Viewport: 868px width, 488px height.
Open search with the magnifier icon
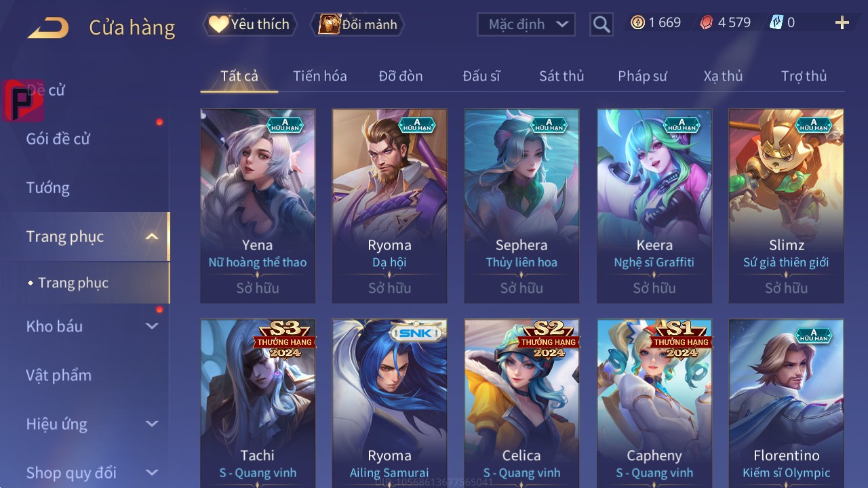601,25
